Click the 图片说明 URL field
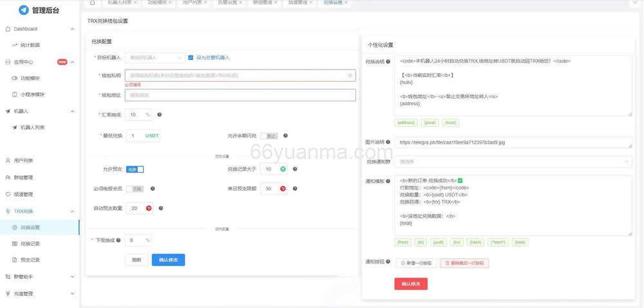Screen dimensions: 644x308 513,142
